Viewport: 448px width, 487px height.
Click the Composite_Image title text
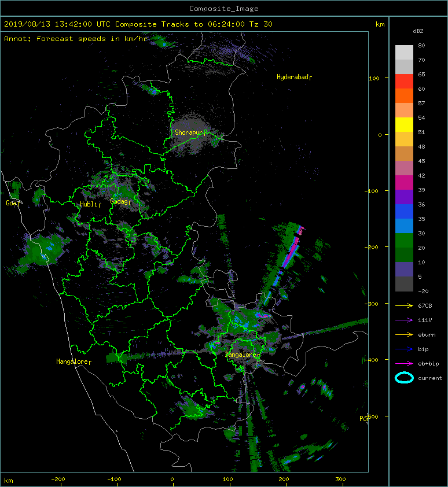click(x=224, y=9)
